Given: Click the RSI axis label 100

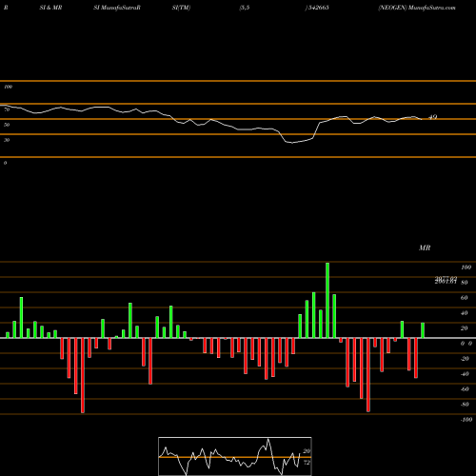Looking at the screenshot, I should click(x=8, y=87).
